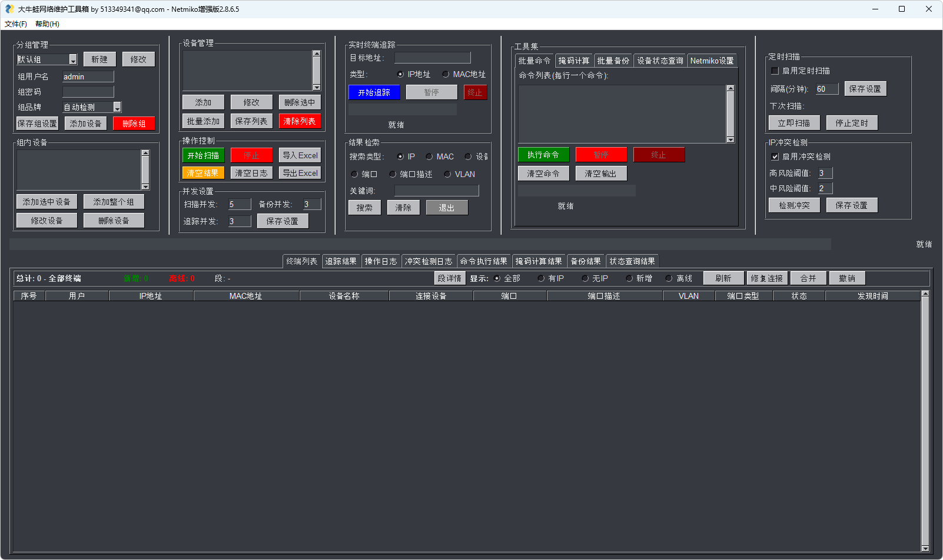Image resolution: width=943 pixels, height=560 pixels.
Task: Export results with 导出Excel
Action: [300, 172]
